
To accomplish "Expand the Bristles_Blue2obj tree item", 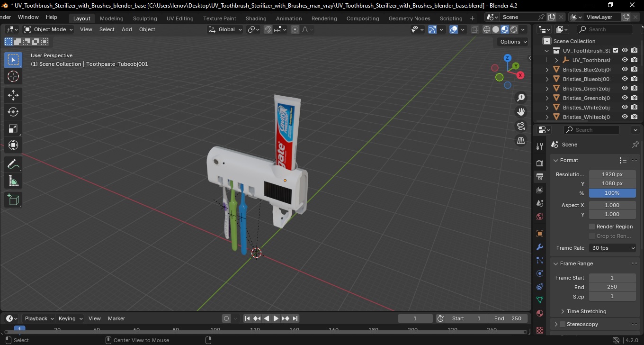I will [547, 70].
